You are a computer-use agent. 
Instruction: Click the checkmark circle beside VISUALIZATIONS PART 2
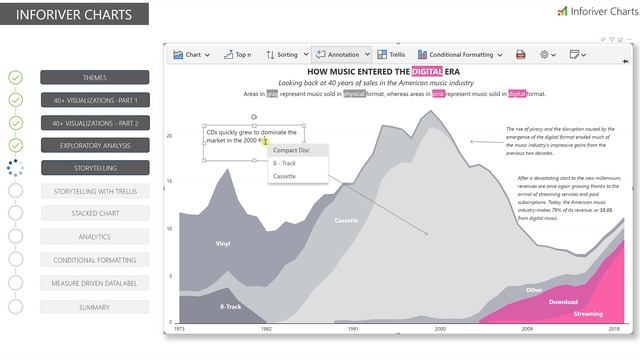(16, 123)
